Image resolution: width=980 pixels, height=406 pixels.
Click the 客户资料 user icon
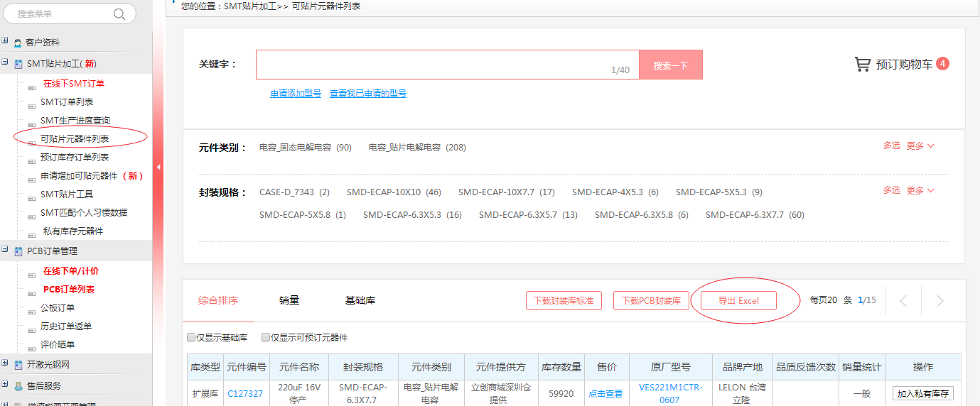tap(18, 43)
